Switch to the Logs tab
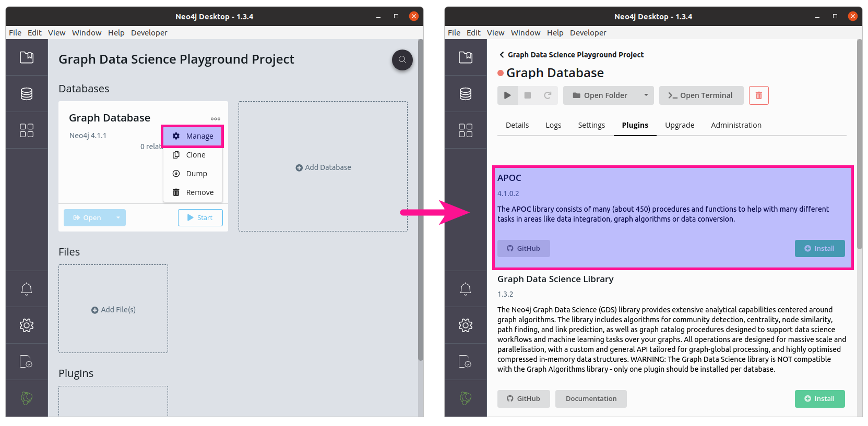This screenshot has width=868, height=426. coord(553,125)
